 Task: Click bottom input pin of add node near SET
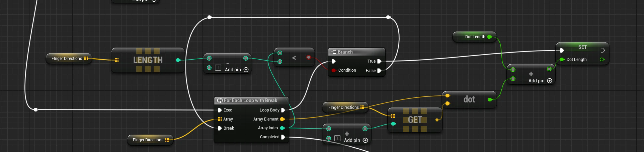513,79
